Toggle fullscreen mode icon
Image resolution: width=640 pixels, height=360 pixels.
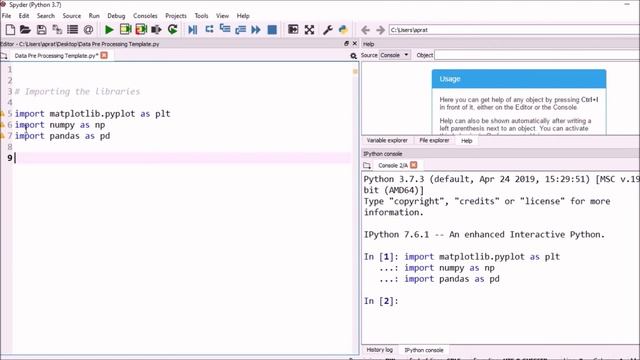(x=309, y=29)
